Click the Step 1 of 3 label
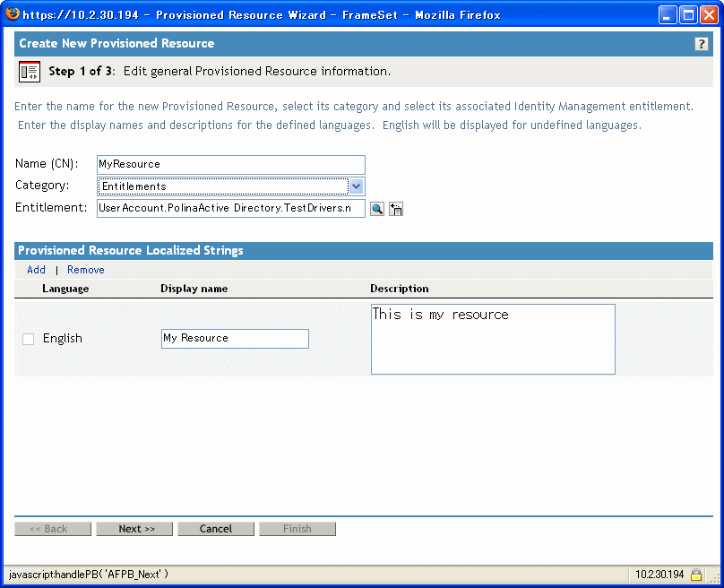This screenshot has height=588, width=724. pyautogui.click(x=82, y=72)
